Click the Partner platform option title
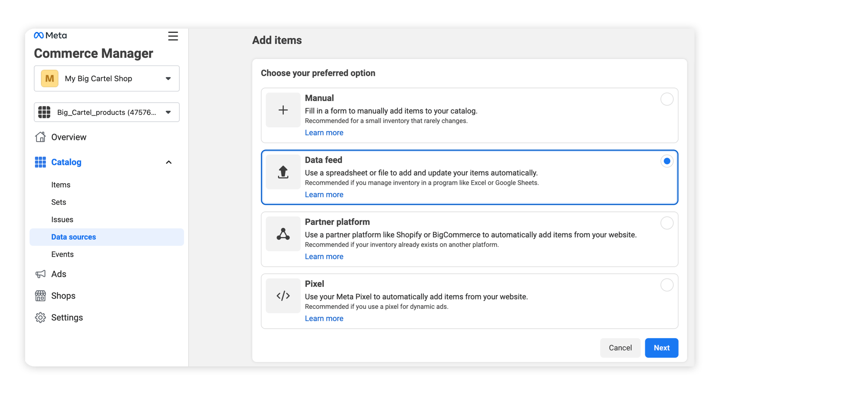 tap(337, 222)
